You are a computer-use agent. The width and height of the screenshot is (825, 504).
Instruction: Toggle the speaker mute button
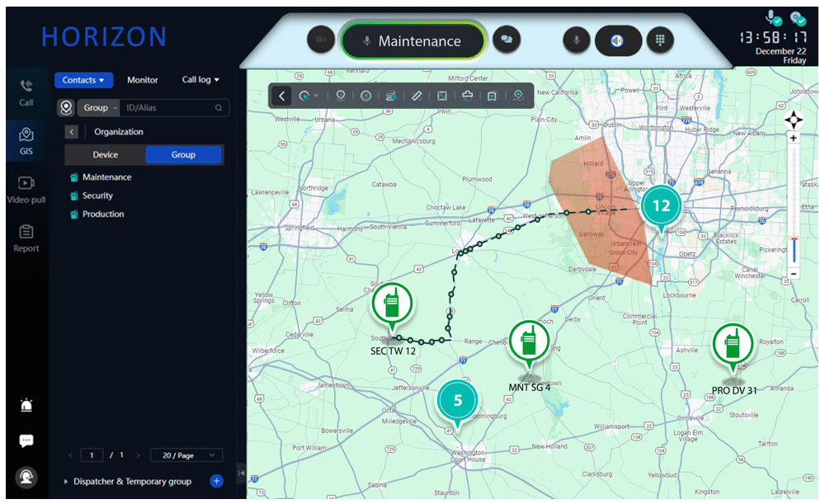(x=618, y=40)
